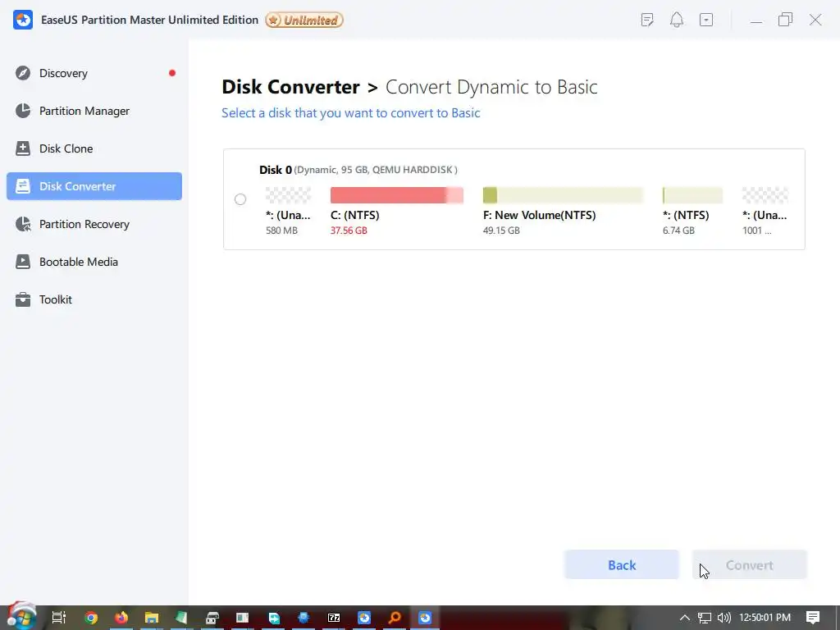Open the network icon in tray

point(705,618)
